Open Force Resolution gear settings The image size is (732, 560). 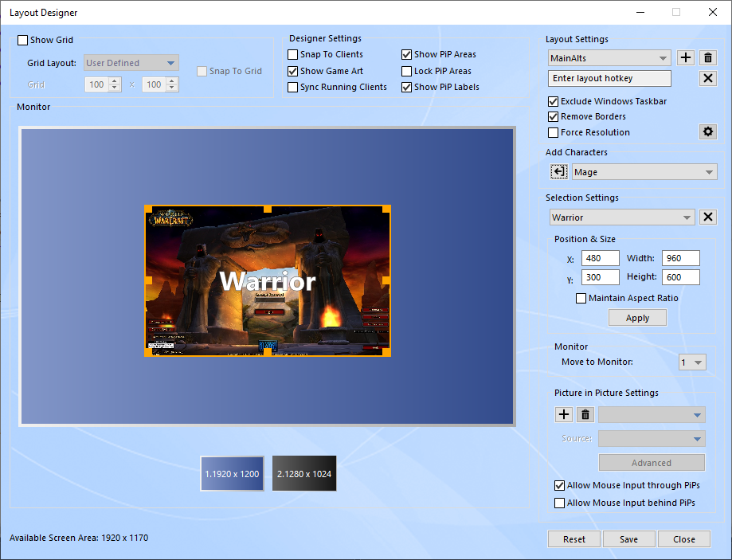(x=707, y=132)
